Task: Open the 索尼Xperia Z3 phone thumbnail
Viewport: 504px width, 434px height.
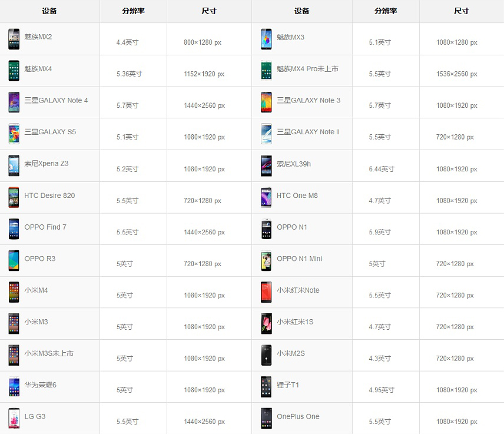Action: [x=14, y=165]
